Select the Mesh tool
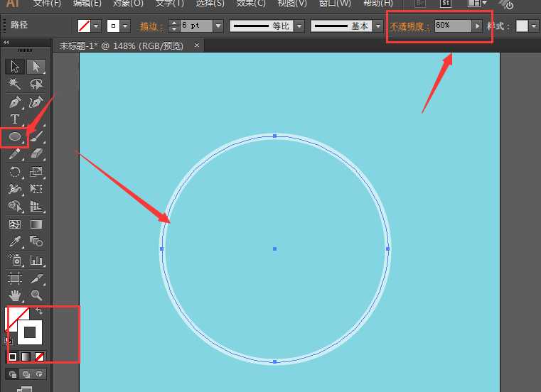Image resolution: width=541 pixels, height=392 pixels. 15,224
